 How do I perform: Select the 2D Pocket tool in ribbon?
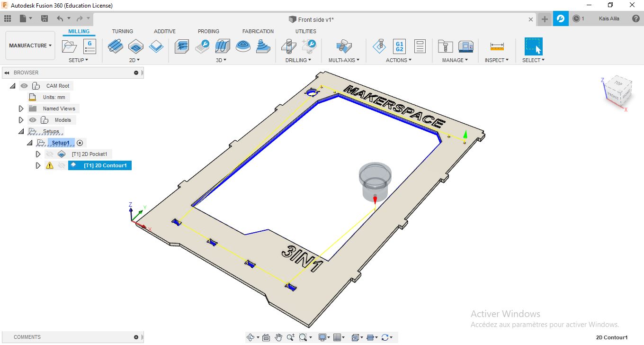point(136,46)
